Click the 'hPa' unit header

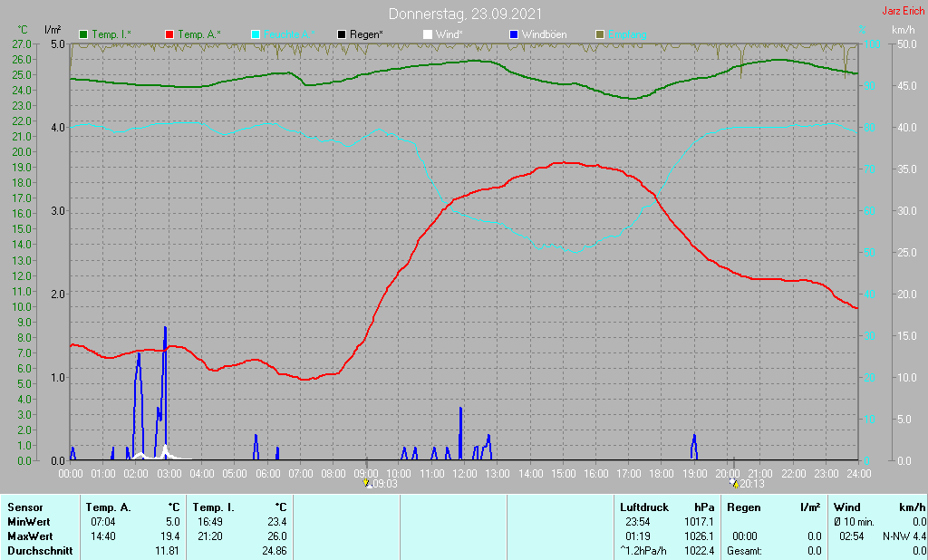click(704, 507)
